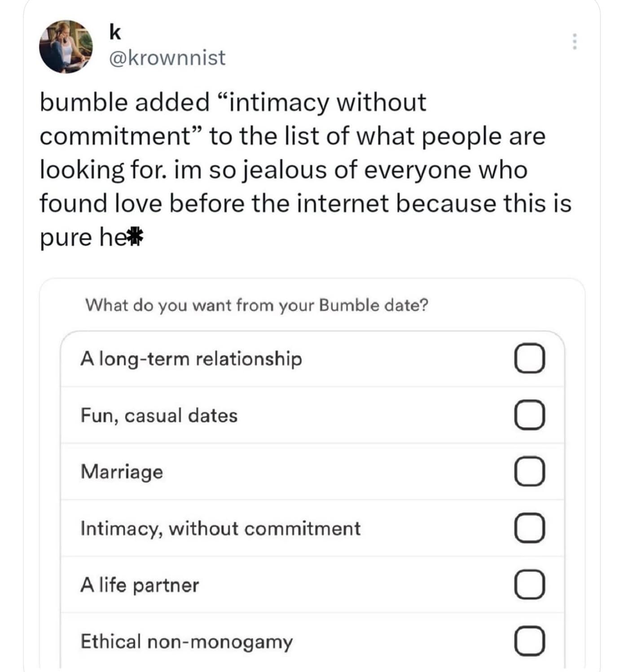Click the censoring asterisk symbol in tweet
The image size is (624, 672).
coord(136,237)
